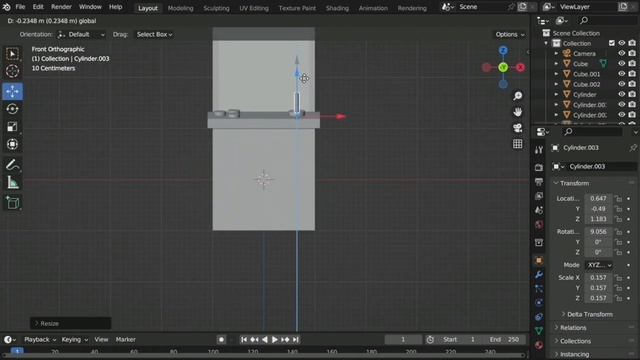Hide Cube.001 in viewport
This screenshot has width=640, height=360.
pyautogui.click(x=621, y=74)
